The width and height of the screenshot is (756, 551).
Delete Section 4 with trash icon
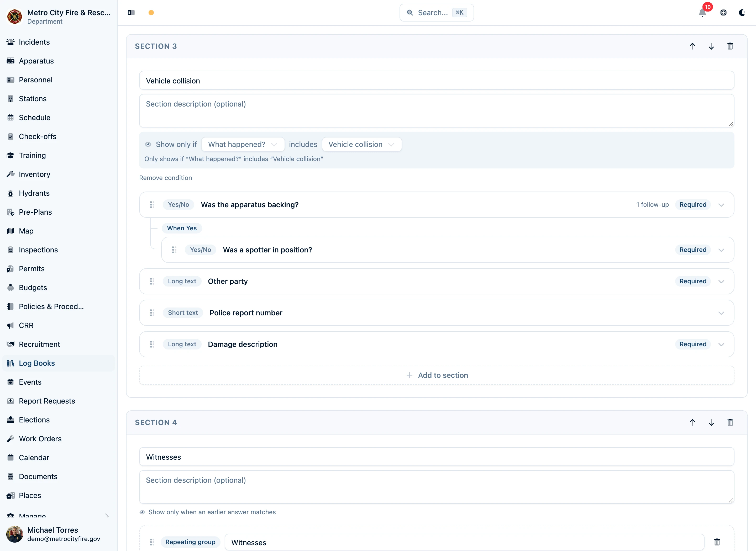click(x=730, y=422)
